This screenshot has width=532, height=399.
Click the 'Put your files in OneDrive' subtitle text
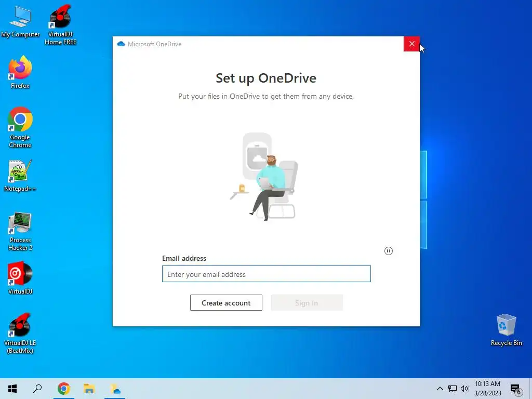click(x=266, y=96)
